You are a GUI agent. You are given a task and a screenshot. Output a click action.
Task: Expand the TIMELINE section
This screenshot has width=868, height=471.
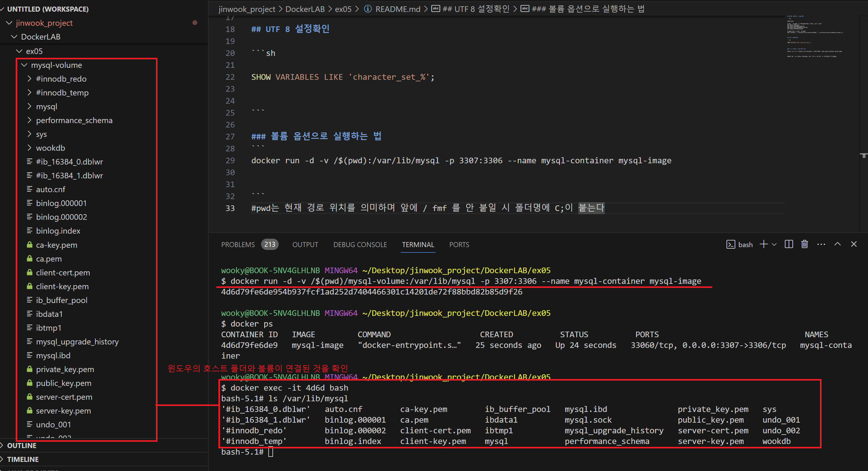pyautogui.click(x=23, y=459)
